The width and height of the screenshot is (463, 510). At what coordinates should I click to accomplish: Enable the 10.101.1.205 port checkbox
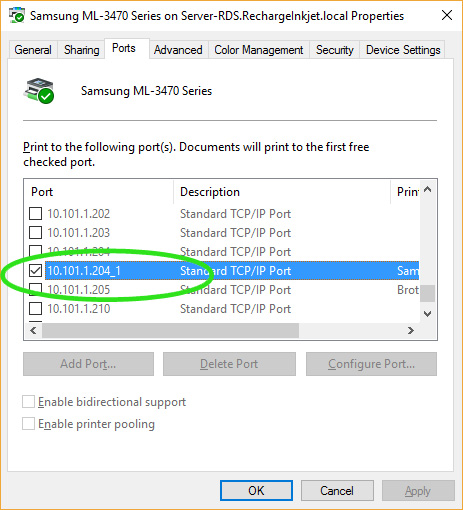pos(35,290)
